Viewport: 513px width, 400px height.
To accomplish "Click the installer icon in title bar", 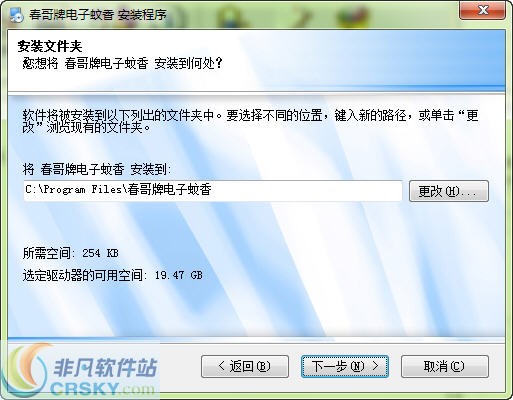I will (x=16, y=14).
